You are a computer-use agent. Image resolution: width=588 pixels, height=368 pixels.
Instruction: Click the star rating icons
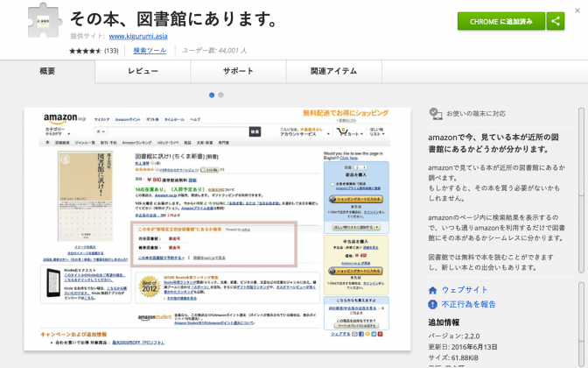click(x=86, y=51)
